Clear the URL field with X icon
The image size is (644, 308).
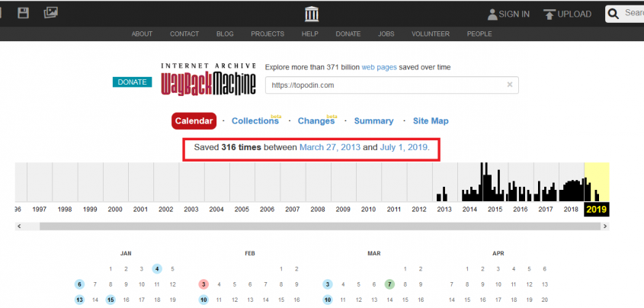pos(510,85)
